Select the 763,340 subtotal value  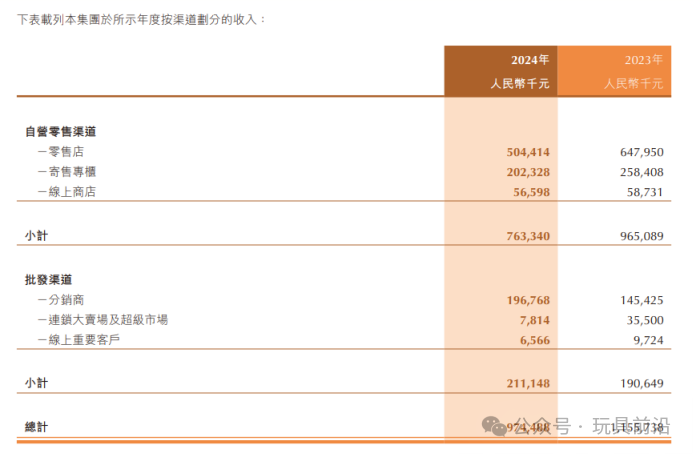point(528,236)
